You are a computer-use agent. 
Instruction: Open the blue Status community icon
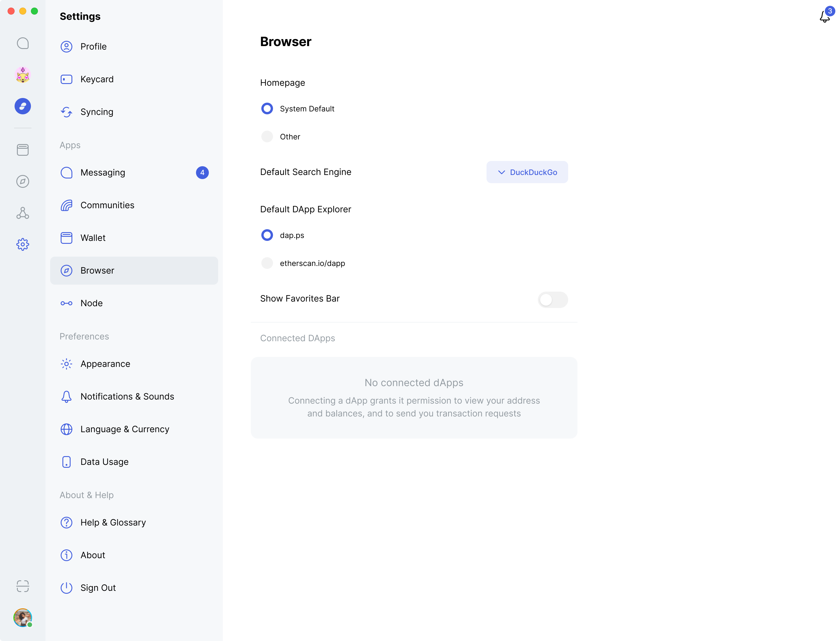[x=23, y=106]
